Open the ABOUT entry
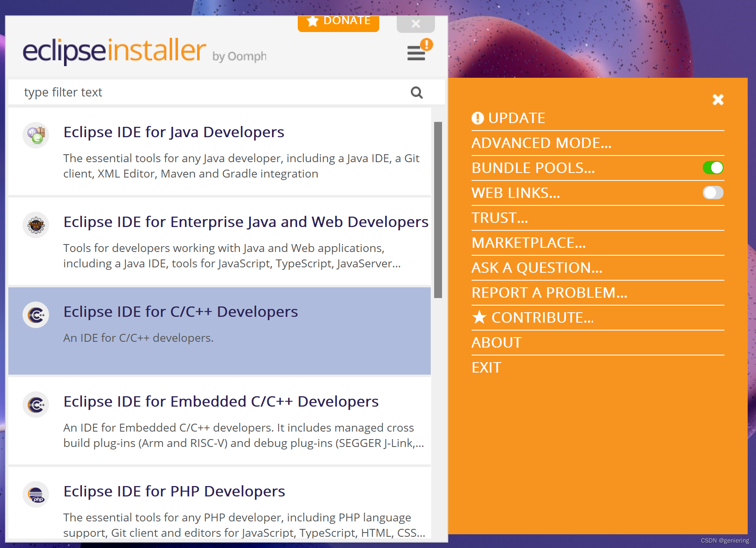The width and height of the screenshot is (756, 548). click(497, 343)
